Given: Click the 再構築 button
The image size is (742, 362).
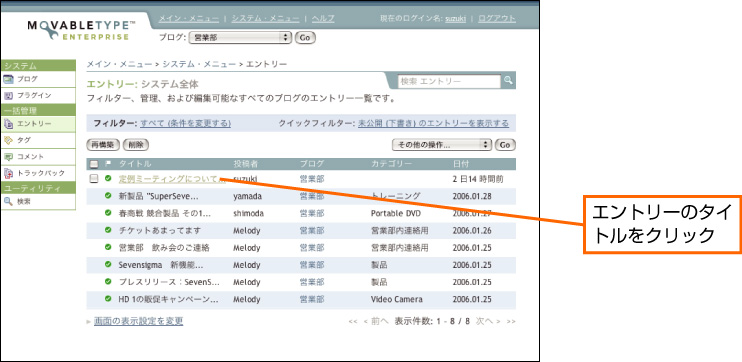Looking at the screenshot, I should tap(103, 145).
